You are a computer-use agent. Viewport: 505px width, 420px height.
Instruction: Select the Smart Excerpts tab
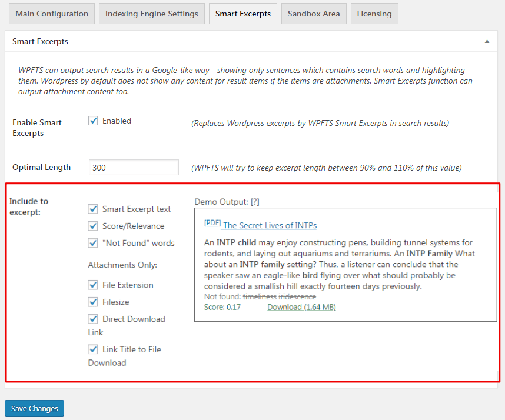coord(243,14)
